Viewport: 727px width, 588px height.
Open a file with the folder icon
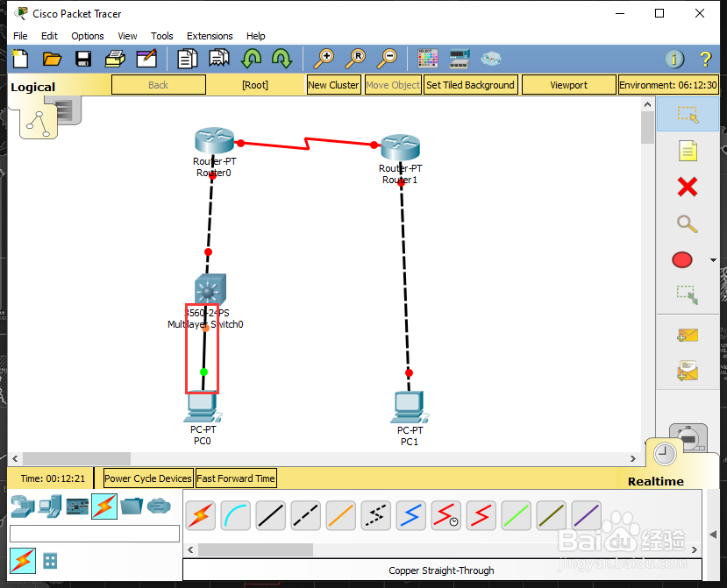click(x=52, y=59)
